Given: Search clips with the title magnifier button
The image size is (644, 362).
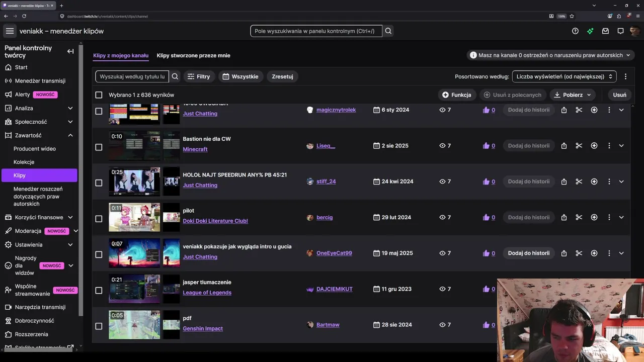Looking at the screenshot, I should [175, 76].
